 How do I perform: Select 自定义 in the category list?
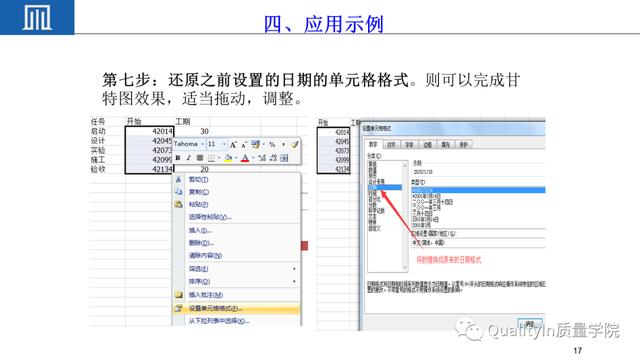374,229
